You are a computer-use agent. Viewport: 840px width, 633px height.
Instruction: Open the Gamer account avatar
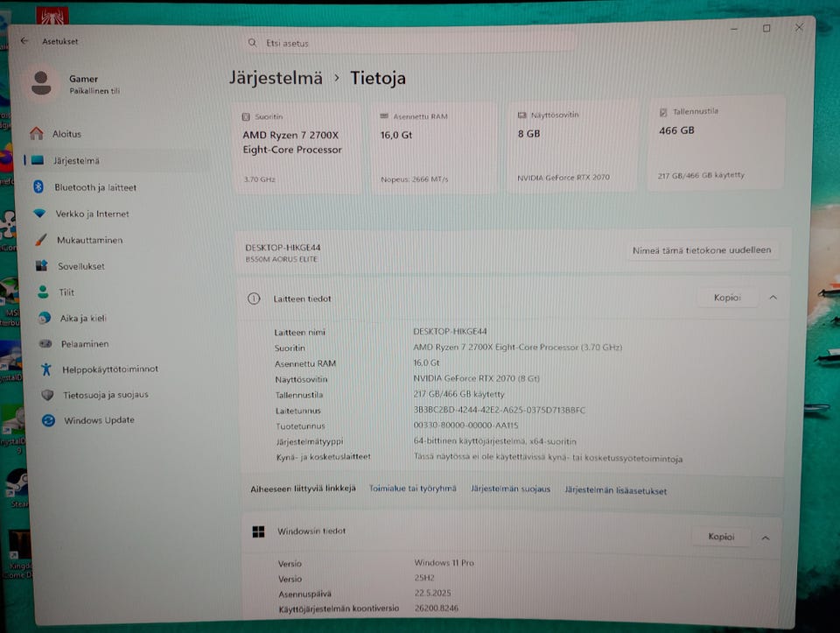41,84
